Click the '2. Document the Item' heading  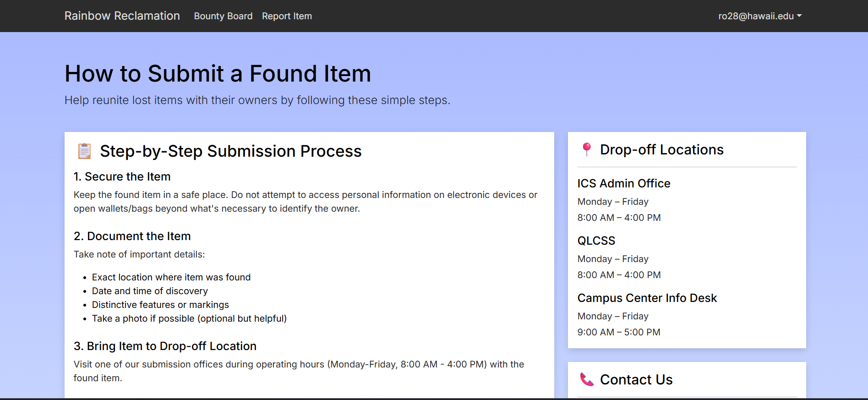[x=132, y=236]
